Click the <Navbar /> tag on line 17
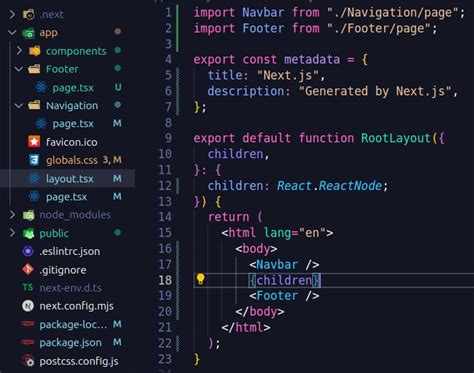Viewport: 474px width, 373px height. point(284,265)
